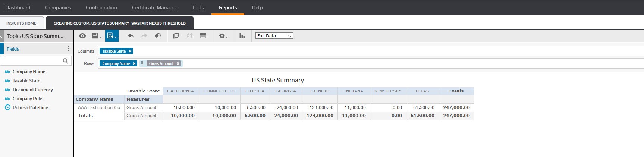The width and height of the screenshot is (644, 157).
Task: Collapse the left Topic panel
Action: [x=1, y=36]
